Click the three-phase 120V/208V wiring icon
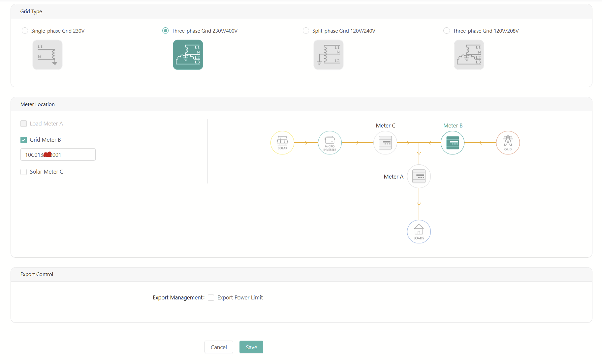The width and height of the screenshot is (602, 364). point(469,55)
